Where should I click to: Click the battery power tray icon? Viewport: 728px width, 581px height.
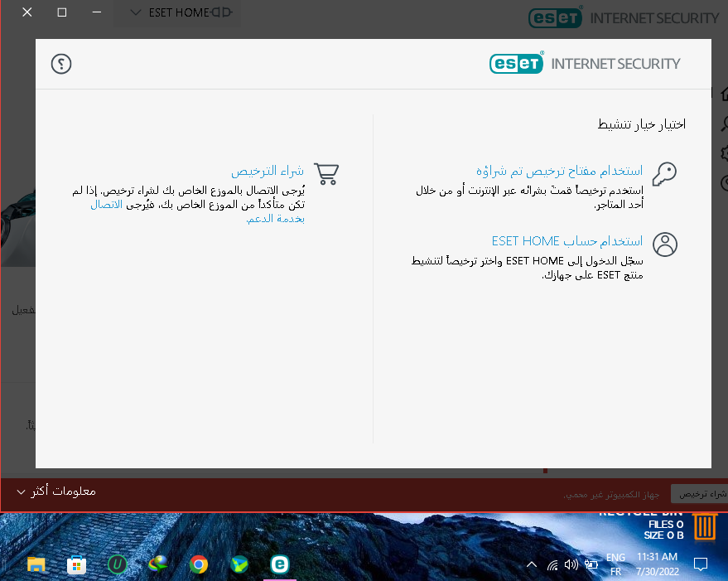pos(591,564)
